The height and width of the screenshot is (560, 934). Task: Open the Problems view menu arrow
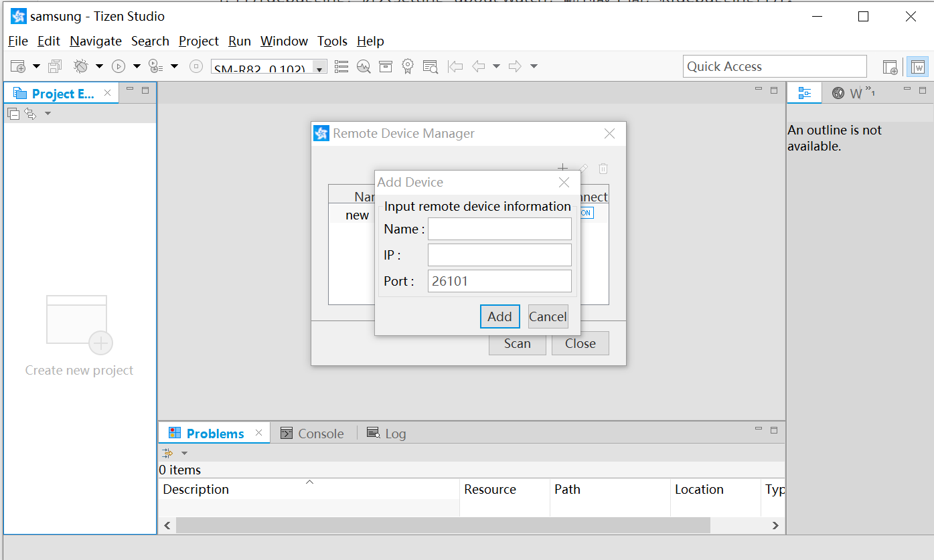pyautogui.click(x=185, y=453)
